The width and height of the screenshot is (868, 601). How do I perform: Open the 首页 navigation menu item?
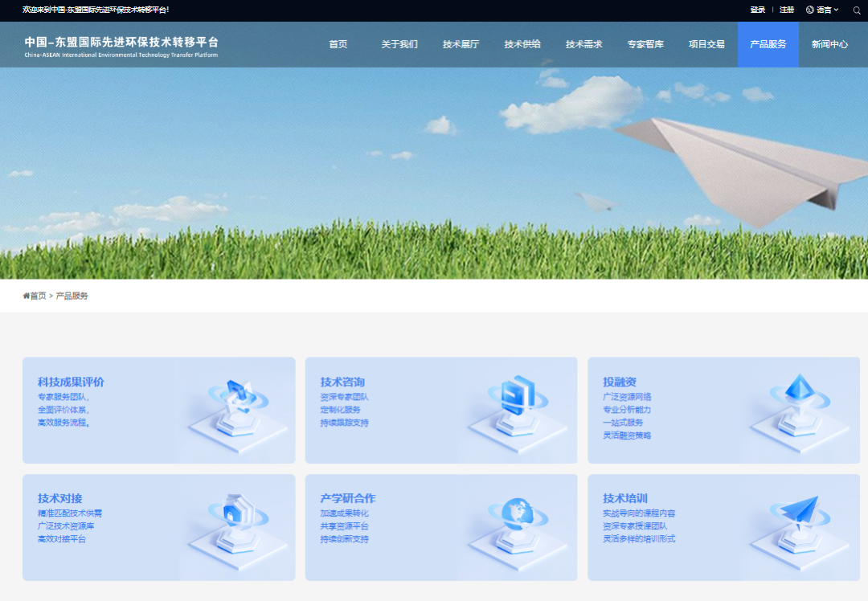(x=338, y=45)
